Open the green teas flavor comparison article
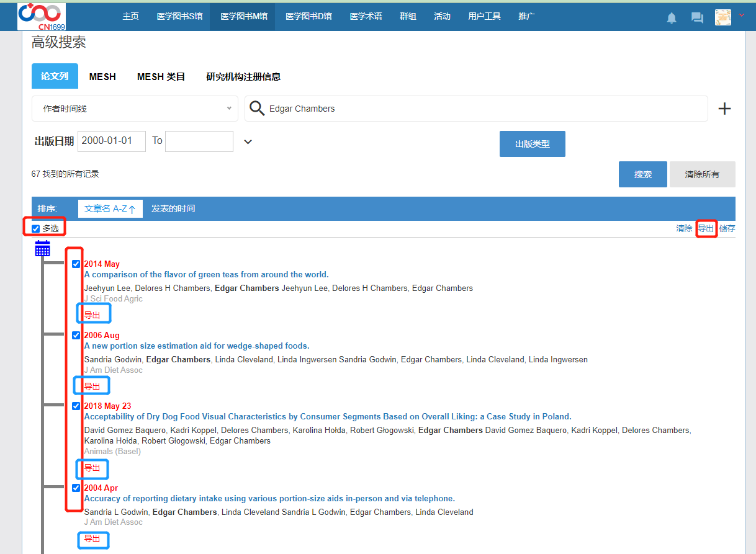Screen dimensions: 756x554 (x=206, y=275)
